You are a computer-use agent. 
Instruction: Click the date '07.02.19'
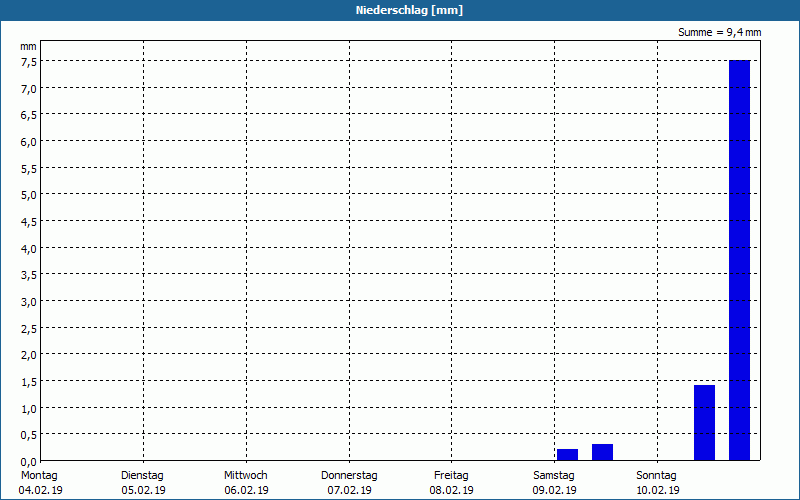(349, 490)
